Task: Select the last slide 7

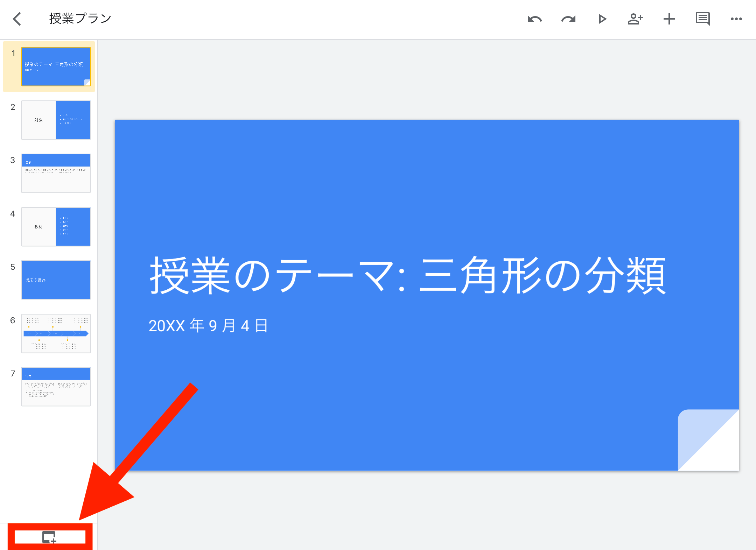Action: click(56, 387)
